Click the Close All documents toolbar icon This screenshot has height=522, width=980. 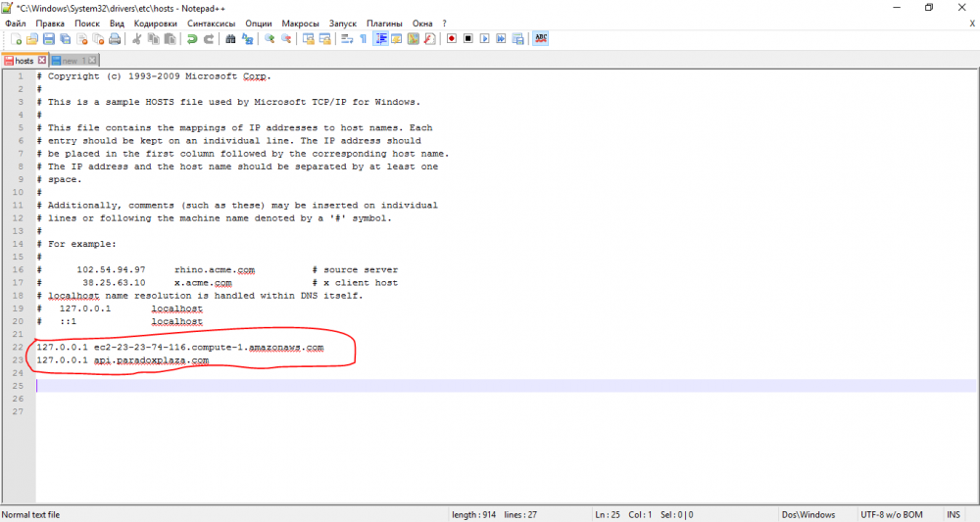(x=98, y=39)
